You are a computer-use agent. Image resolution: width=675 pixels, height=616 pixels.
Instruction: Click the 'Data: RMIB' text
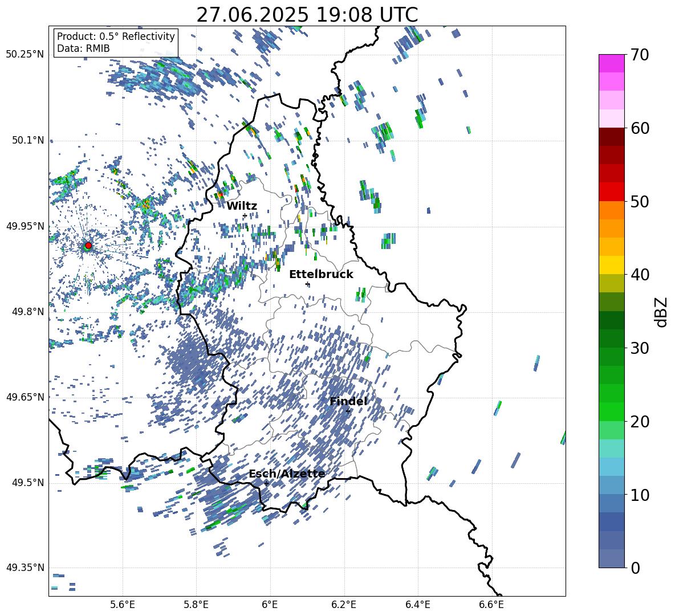tap(83, 48)
